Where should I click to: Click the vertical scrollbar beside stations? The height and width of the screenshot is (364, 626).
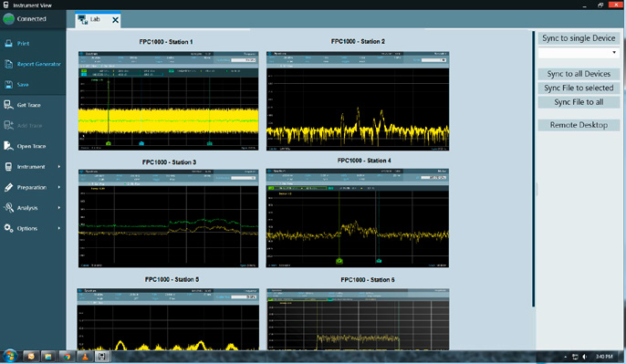coord(533,170)
